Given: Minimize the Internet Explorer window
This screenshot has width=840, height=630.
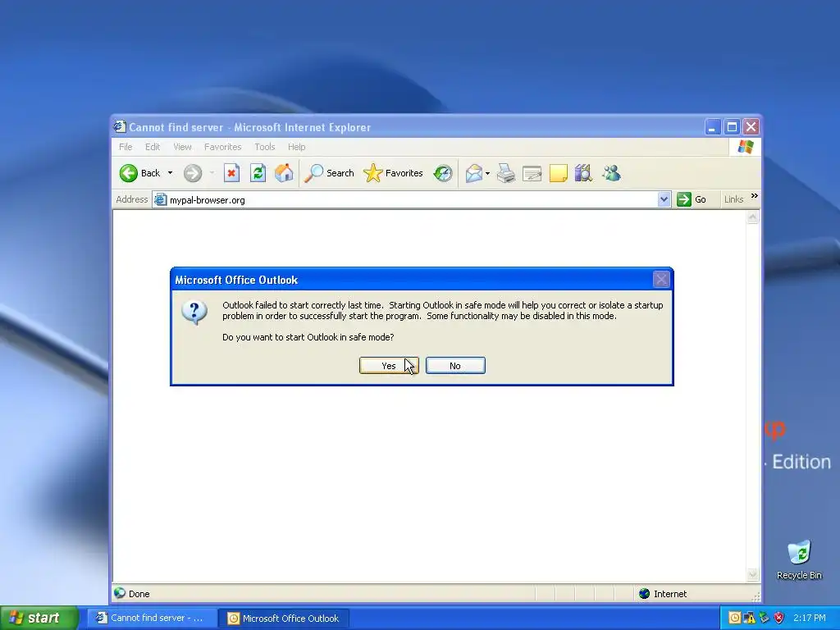Looking at the screenshot, I should [713, 127].
